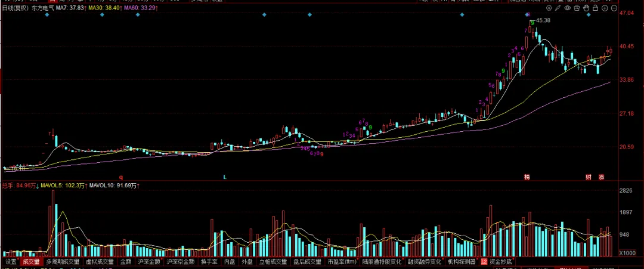Screen dimensions: 644x269
Task: Toggle the eye visibility icon
Action: (568, 8)
